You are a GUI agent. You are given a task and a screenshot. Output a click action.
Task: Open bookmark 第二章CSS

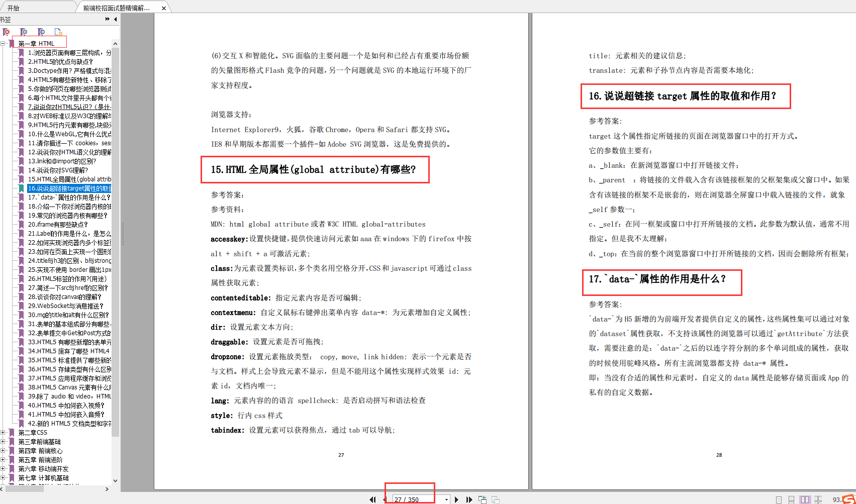pos(33,433)
